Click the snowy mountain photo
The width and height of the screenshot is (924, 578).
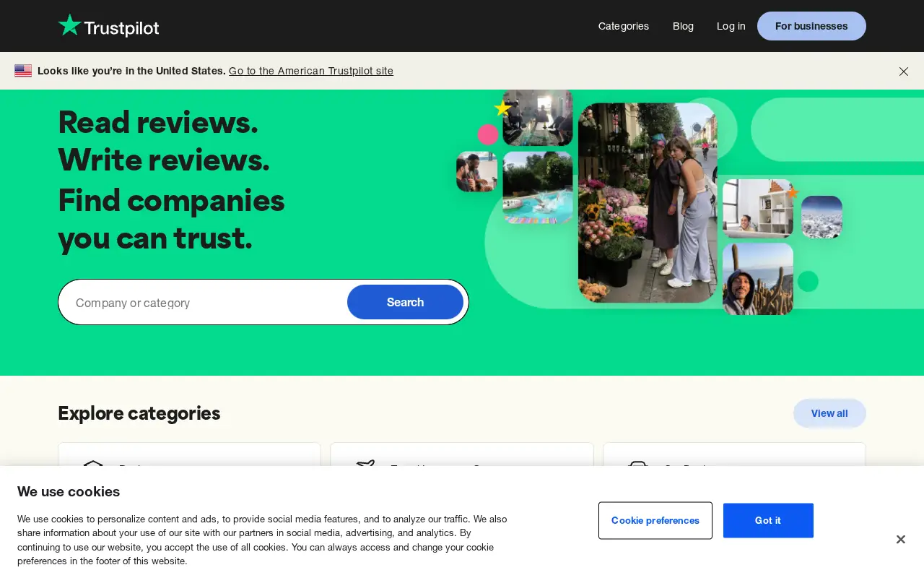[x=821, y=217]
